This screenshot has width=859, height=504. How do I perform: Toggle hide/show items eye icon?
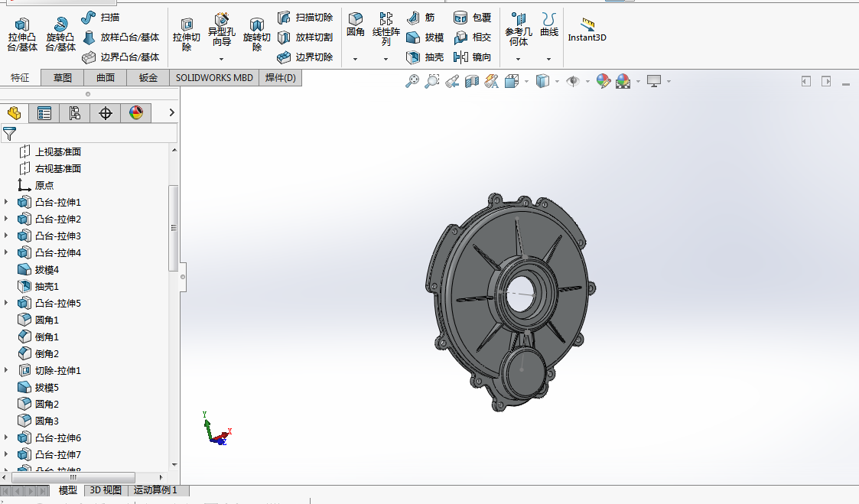573,81
